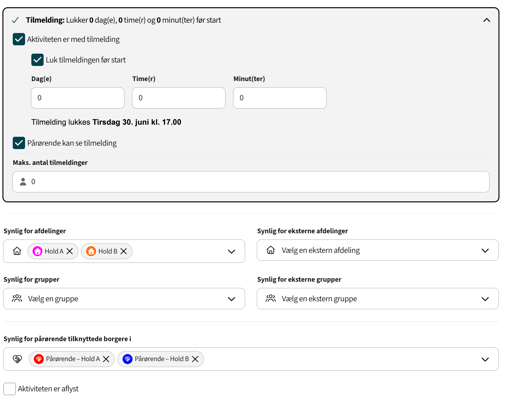Click the red Pårørende Hold A icon
506x402 pixels.
point(39,359)
